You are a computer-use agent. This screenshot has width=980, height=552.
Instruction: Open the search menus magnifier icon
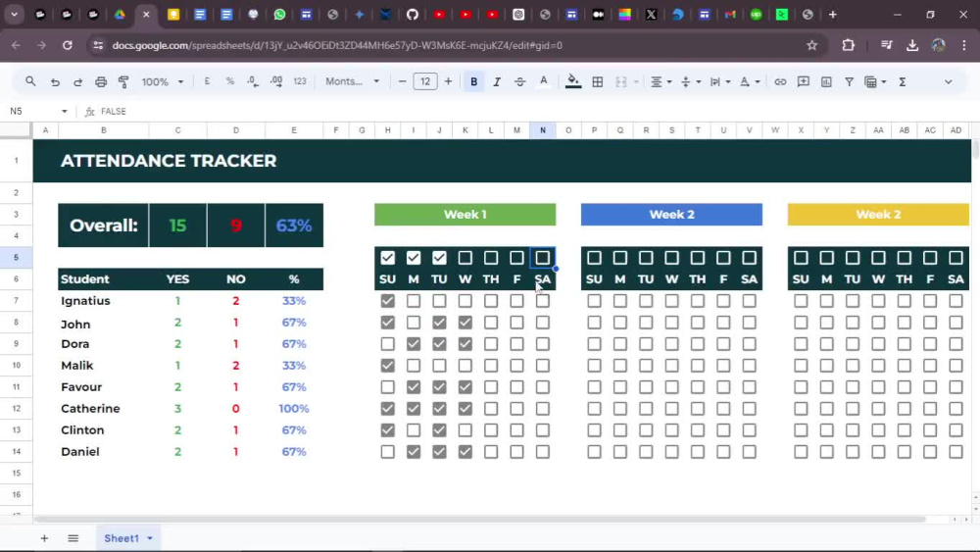tap(30, 81)
